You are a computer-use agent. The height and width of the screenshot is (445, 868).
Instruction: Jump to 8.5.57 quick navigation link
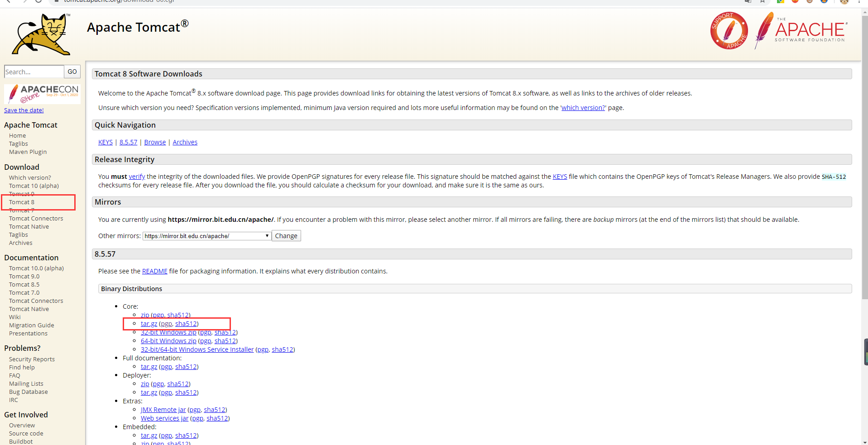click(x=128, y=142)
